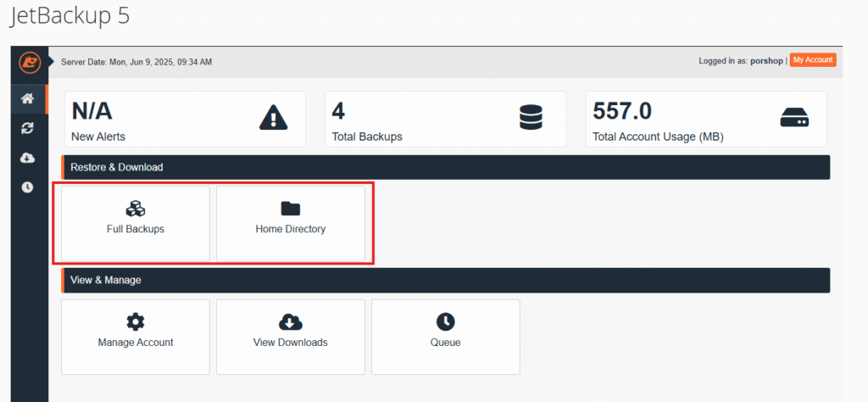Open the View Downloads tile
Image resolution: width=868 pixels, height=402 pixels.
tap(291, 338)
